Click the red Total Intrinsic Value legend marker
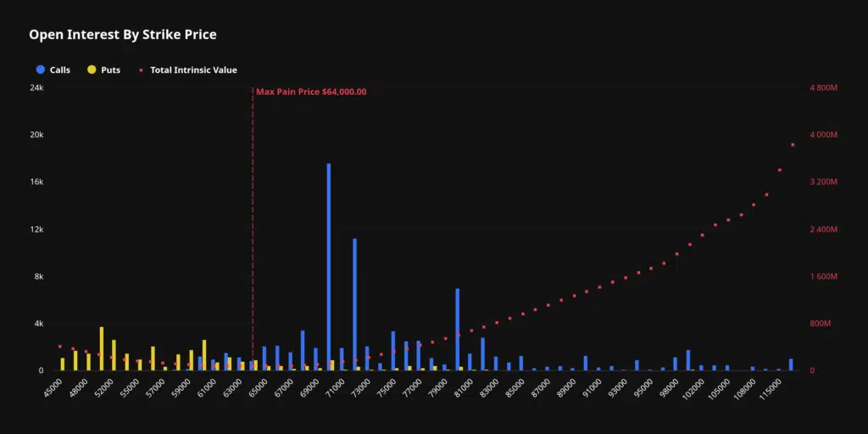The image size is (868, 434). point(141,70)
